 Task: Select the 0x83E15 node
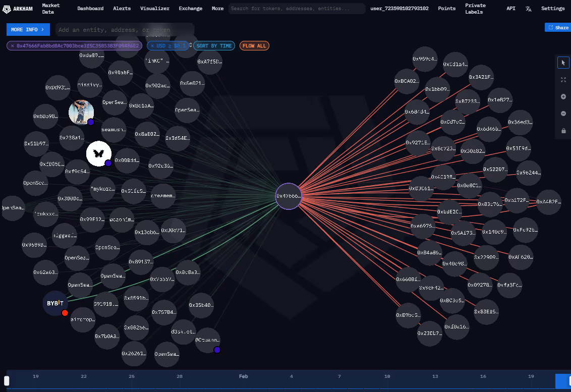coord(486,312)
